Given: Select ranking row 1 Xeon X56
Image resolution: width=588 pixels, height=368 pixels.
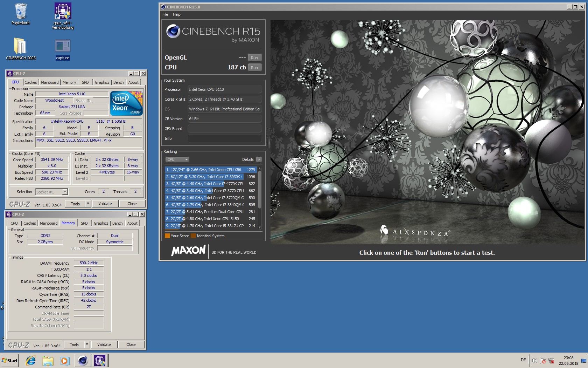Looking at the screenshot, I should point(211,170).
